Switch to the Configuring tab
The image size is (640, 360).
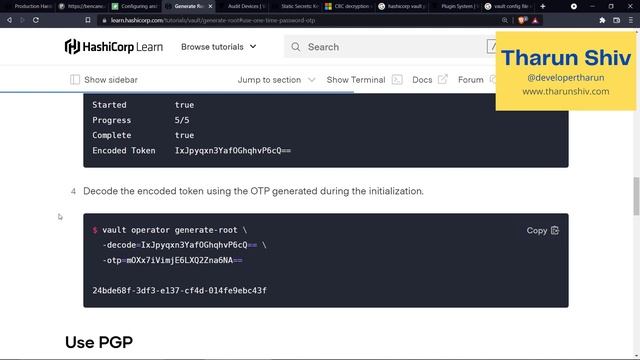coord(135,6)
